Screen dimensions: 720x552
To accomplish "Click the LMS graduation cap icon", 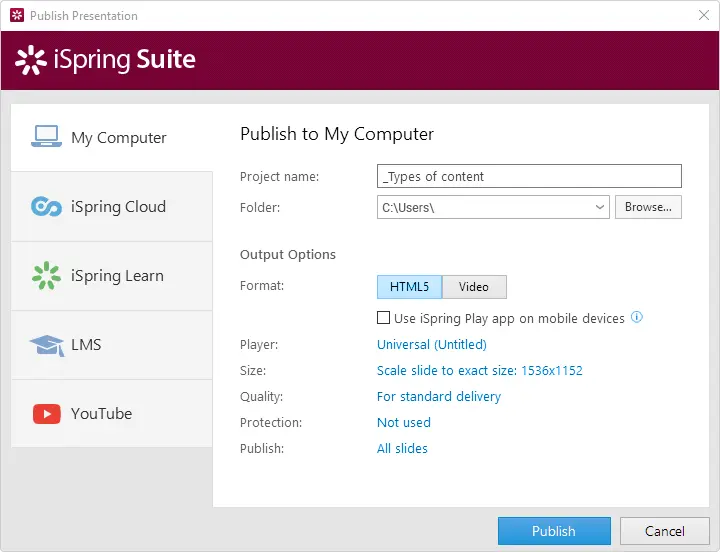I will [x=46, y=345].
